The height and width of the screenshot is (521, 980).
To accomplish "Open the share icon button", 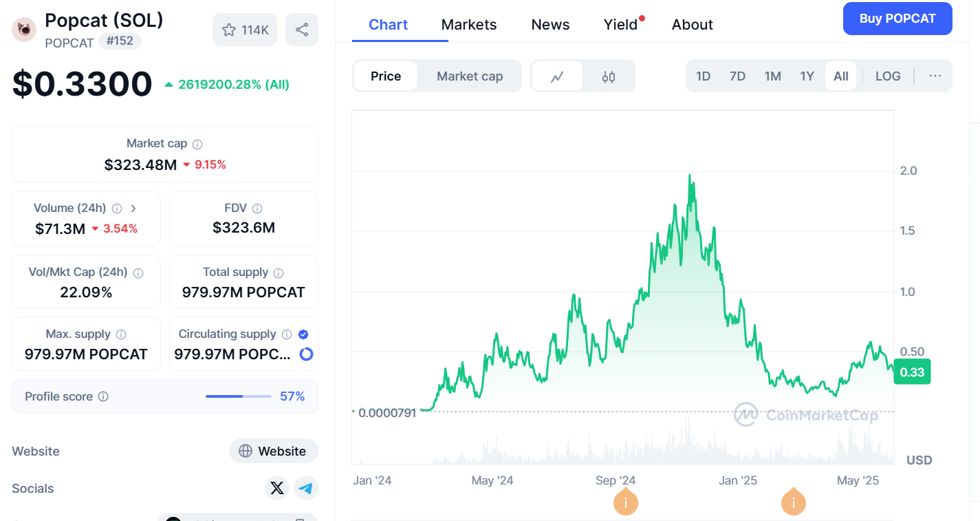I will click(x=302, y=30).
